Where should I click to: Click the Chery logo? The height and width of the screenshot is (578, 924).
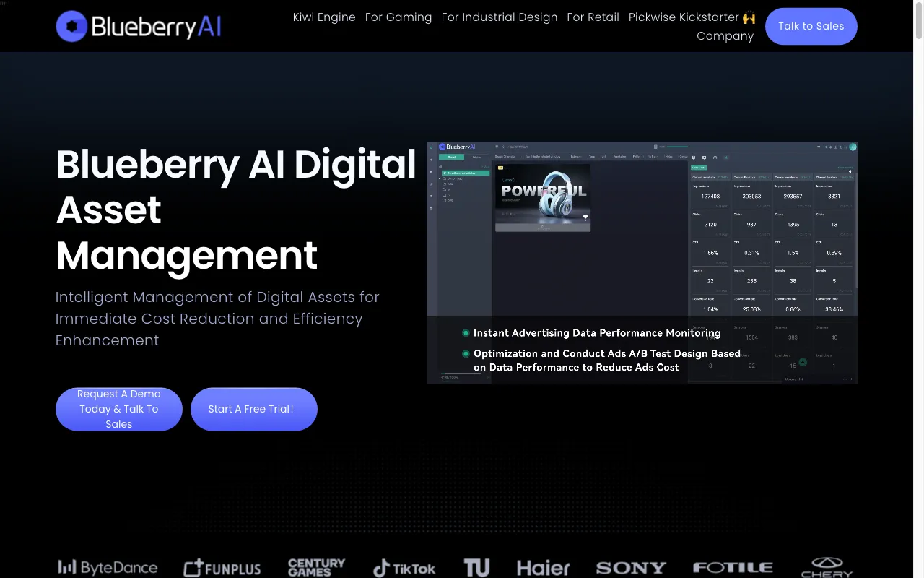[827, 568]
